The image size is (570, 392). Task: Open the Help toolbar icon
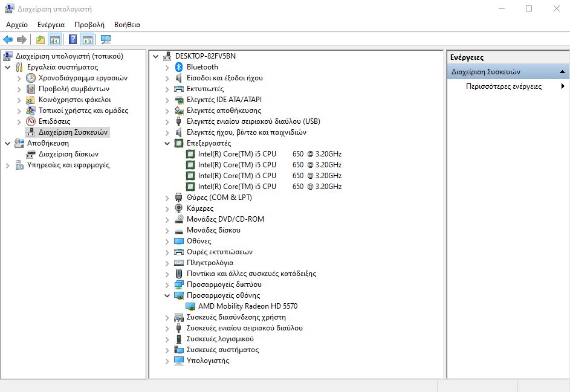tap(73, 39)
